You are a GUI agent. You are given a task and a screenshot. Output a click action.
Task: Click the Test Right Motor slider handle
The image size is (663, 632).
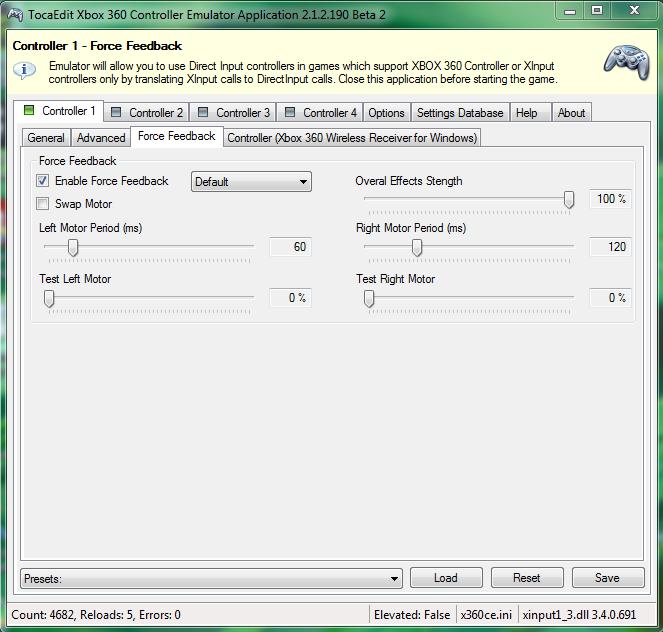[369, 298]
